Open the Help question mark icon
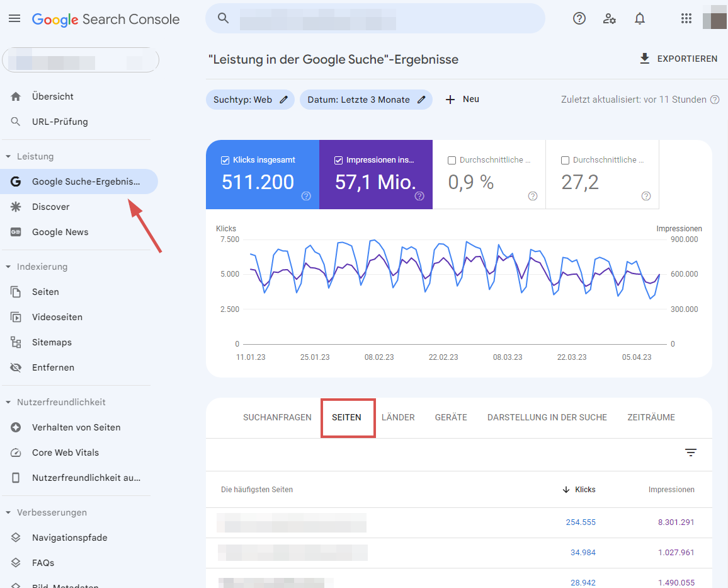728x588 pixels. [x=579, y=18]
